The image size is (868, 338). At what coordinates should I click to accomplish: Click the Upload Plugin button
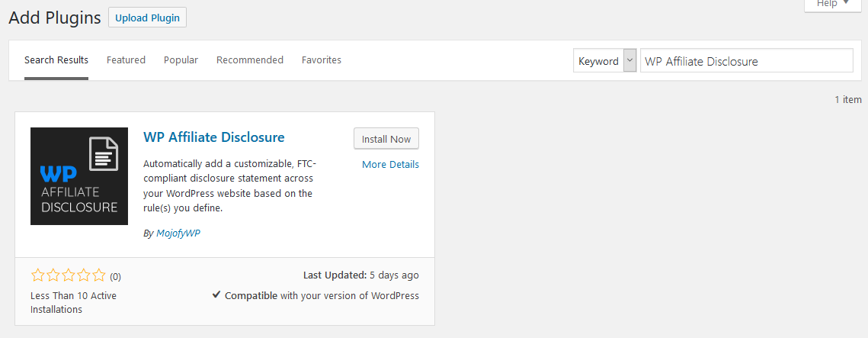tap(147, 18)
